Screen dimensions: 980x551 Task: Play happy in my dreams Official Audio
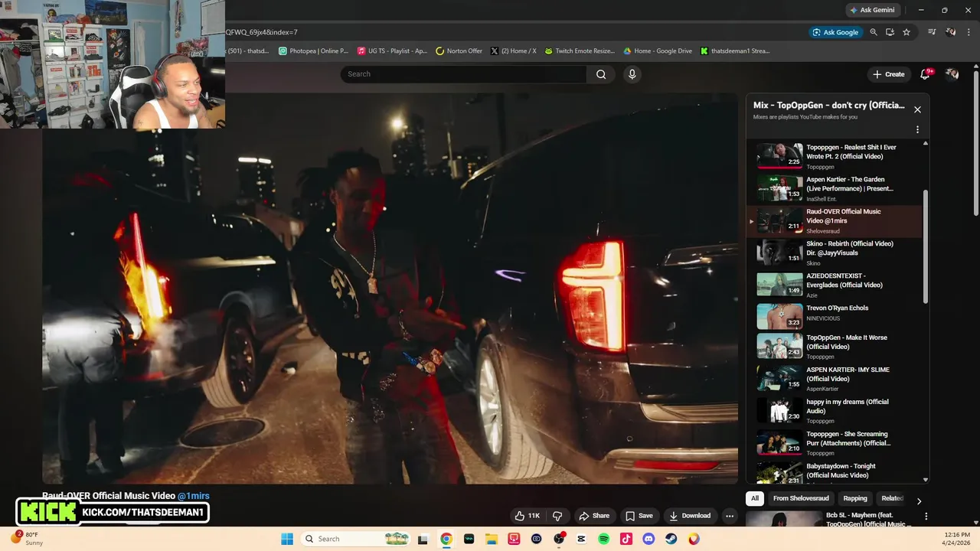[835, 410]
